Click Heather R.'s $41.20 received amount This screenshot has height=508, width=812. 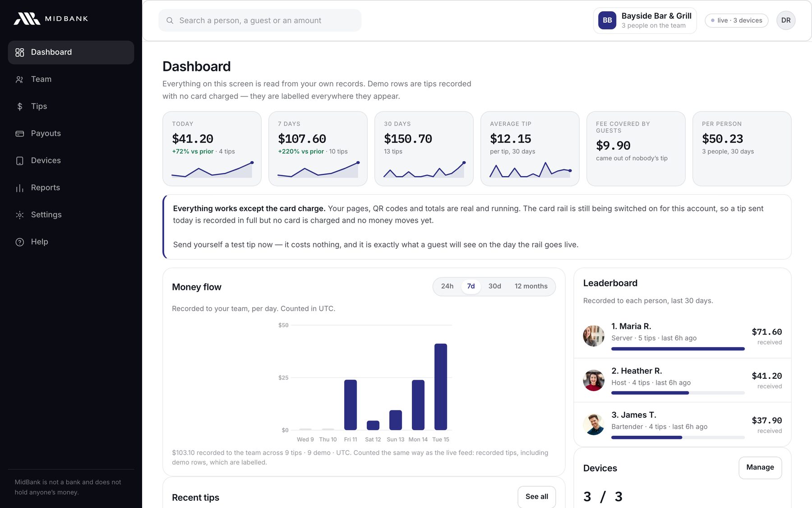pos(767,376)
